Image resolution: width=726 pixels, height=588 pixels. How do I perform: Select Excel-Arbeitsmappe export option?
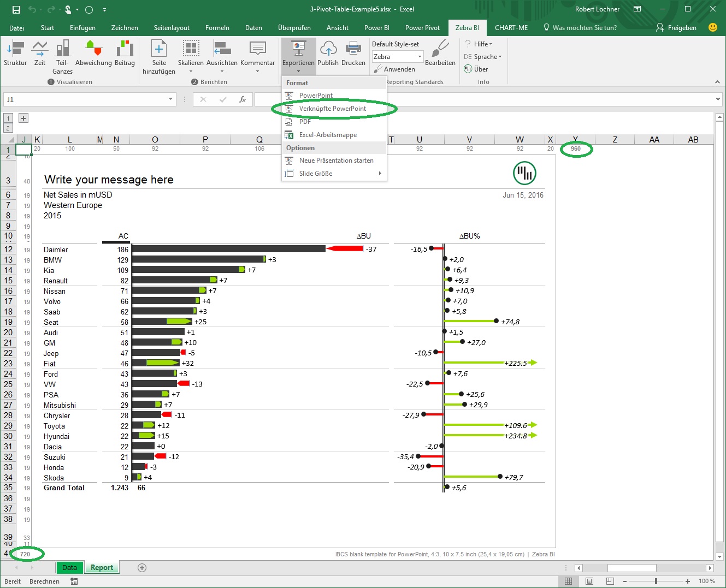tap(334, 135)
